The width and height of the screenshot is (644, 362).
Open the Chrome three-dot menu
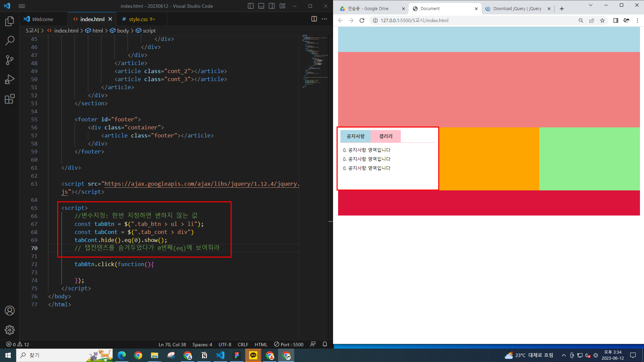pos(637,20)
